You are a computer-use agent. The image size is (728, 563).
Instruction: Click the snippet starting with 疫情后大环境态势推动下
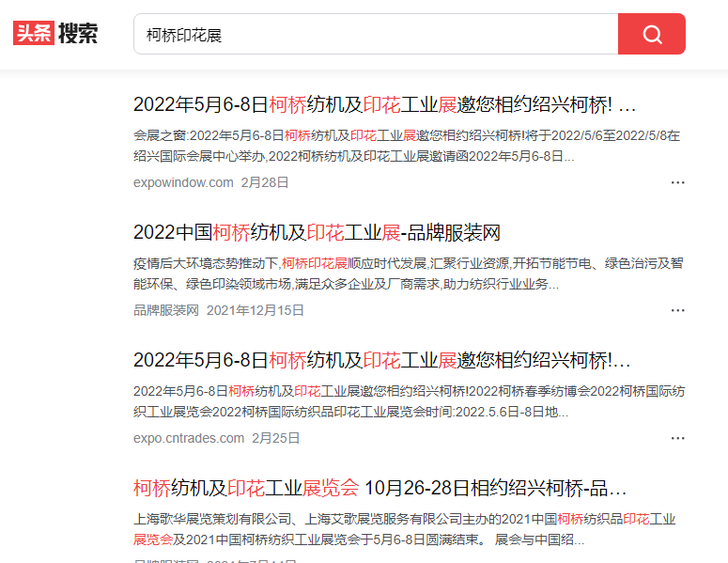click(x=406, y=273)
